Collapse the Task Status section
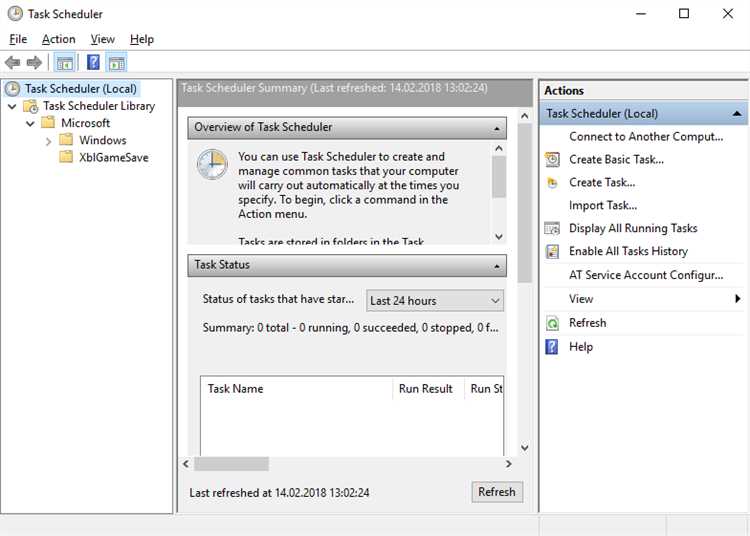The width and height of the screenshot is (750, 536). [496, 266]
